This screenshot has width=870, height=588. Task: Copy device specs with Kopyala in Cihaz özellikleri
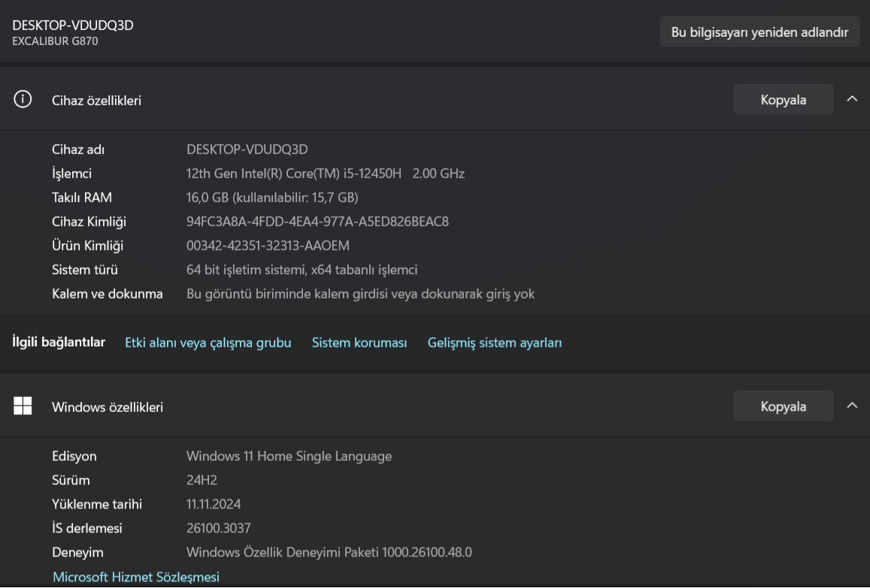(x=784, y=100)
